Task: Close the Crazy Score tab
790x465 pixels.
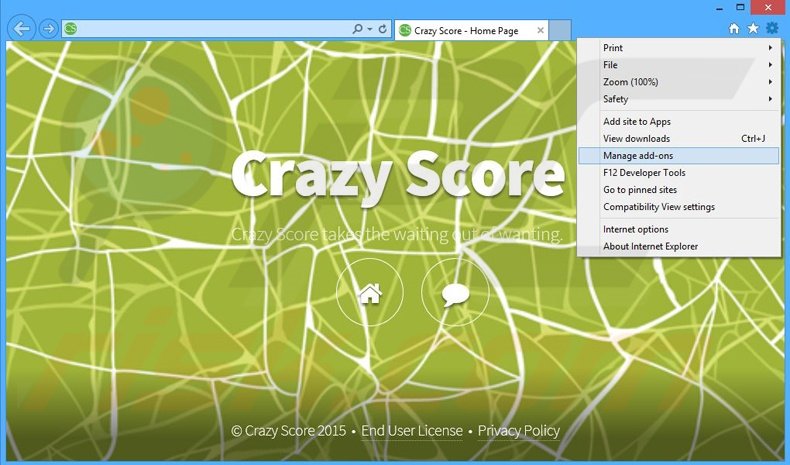Action: click(x=540, y=30)
